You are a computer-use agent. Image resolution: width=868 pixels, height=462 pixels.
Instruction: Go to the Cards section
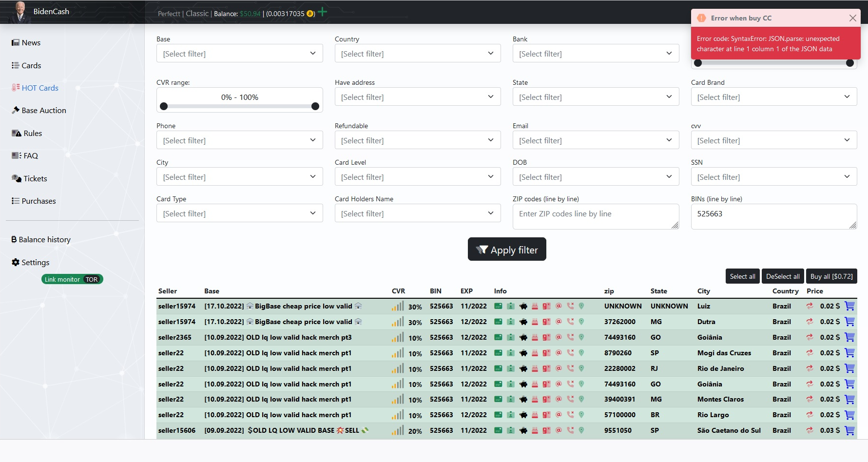(26, 65)
